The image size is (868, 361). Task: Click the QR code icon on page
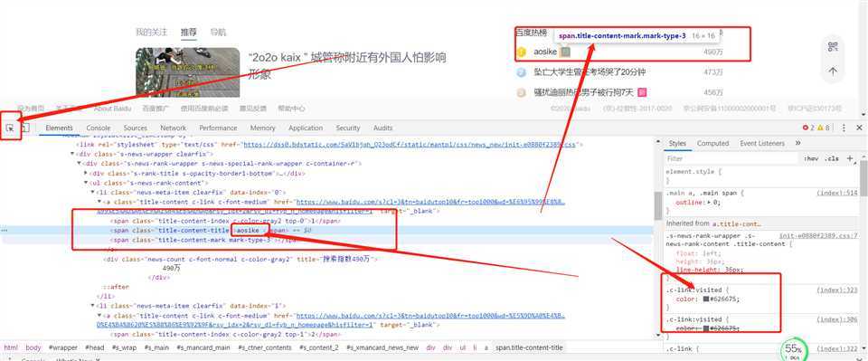[x=833, y=47]
